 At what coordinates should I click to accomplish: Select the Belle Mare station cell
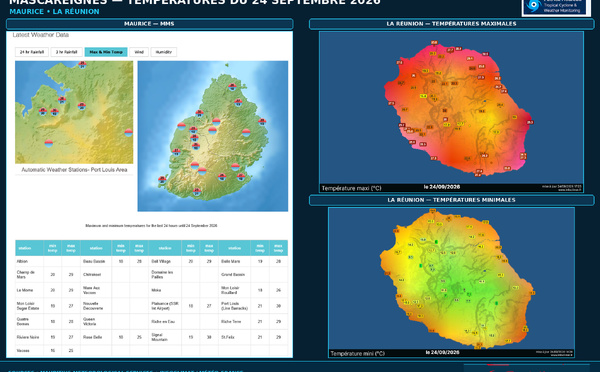coord(235,261)
